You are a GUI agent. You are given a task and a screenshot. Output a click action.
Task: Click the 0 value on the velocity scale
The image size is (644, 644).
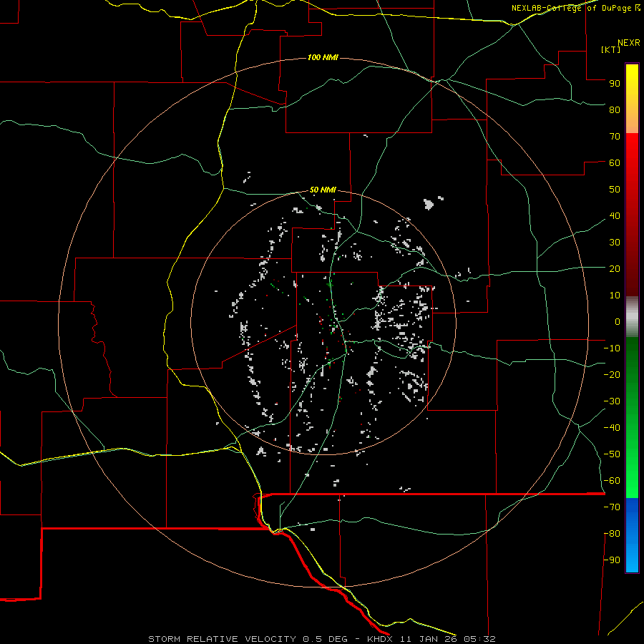(618, 321)
